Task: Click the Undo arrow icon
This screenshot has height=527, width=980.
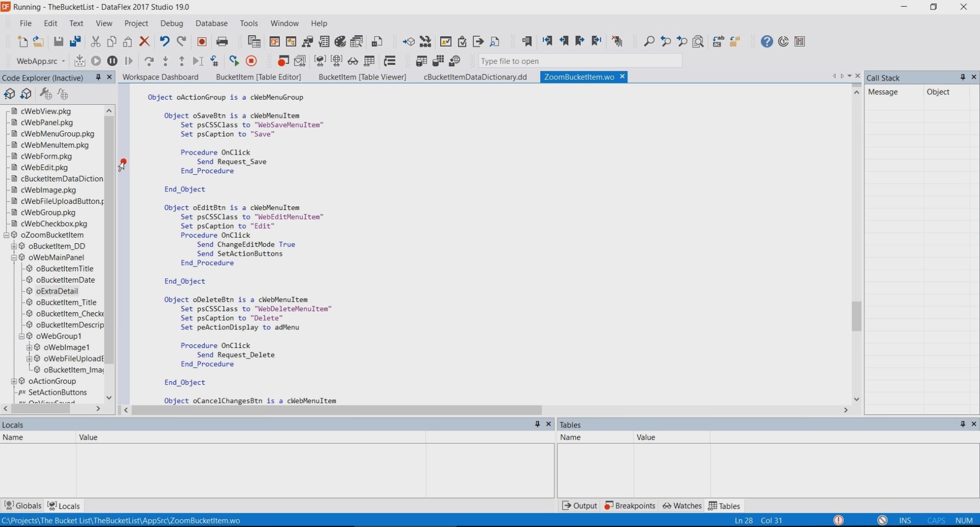Action: click(164, 41)
